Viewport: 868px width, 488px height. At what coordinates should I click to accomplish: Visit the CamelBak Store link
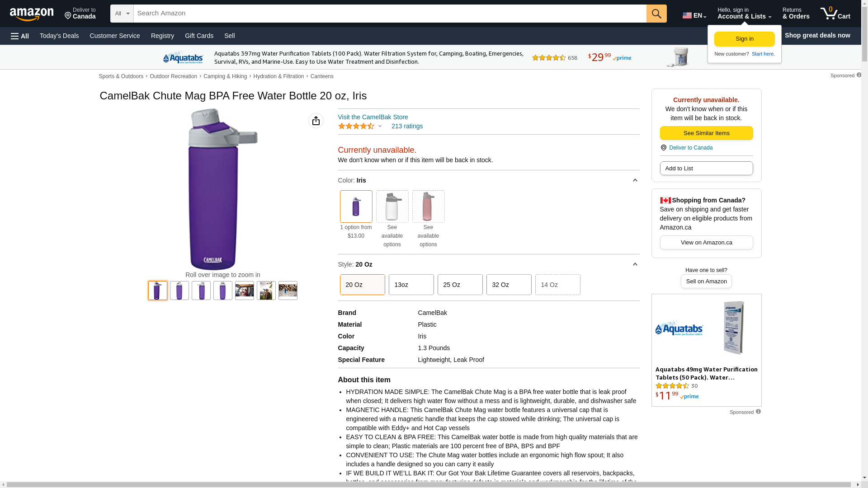[x=373, y=117]
